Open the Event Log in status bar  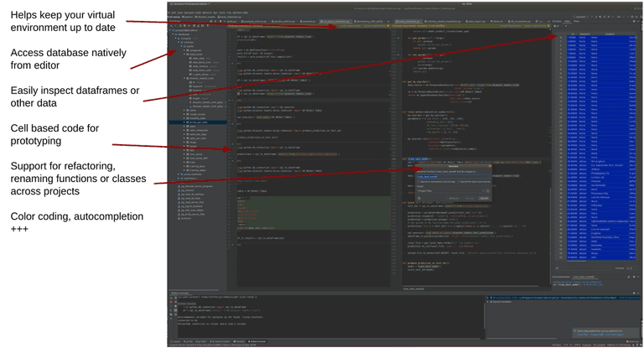(x=633, y=342)
